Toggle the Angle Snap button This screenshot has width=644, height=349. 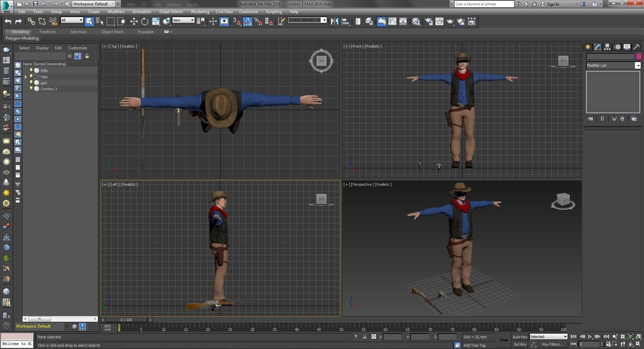[248, 21]
